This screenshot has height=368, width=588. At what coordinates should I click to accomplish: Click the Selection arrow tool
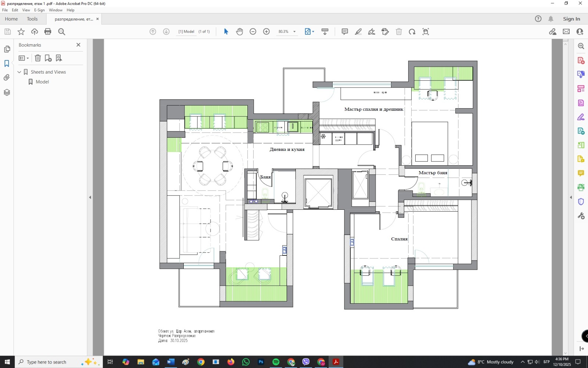click(226, 32)
